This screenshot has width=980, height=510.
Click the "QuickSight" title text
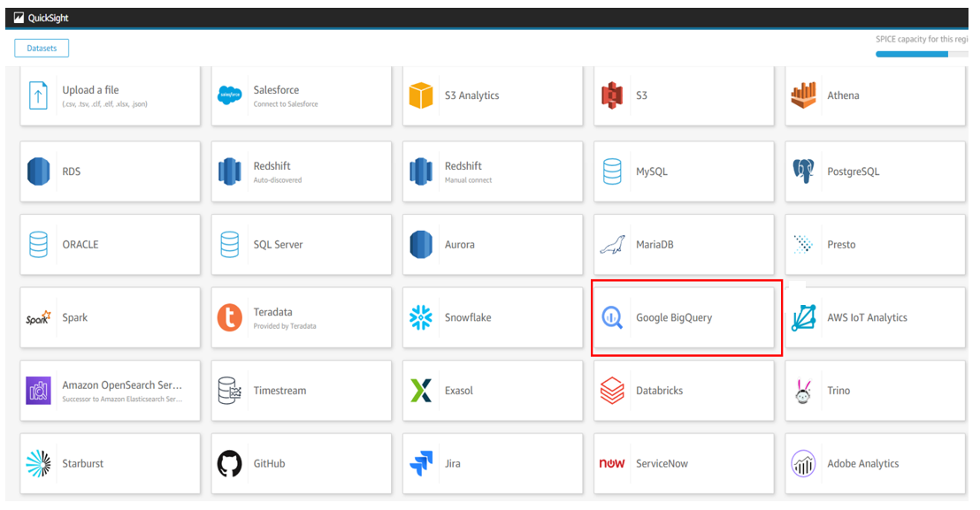48,18
